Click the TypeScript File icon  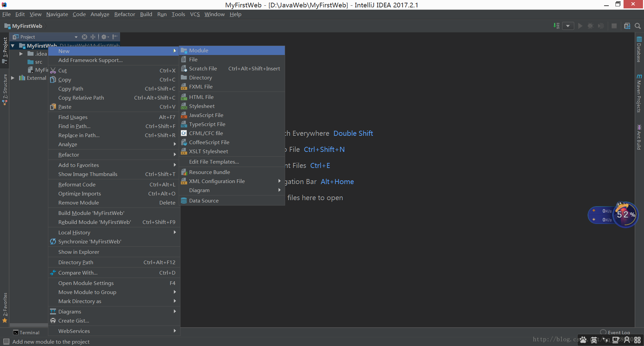184,124
